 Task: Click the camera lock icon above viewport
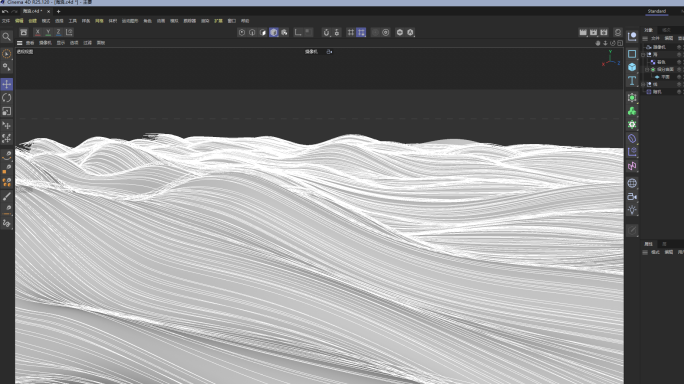pyautogui.click(x=329, y=52)
